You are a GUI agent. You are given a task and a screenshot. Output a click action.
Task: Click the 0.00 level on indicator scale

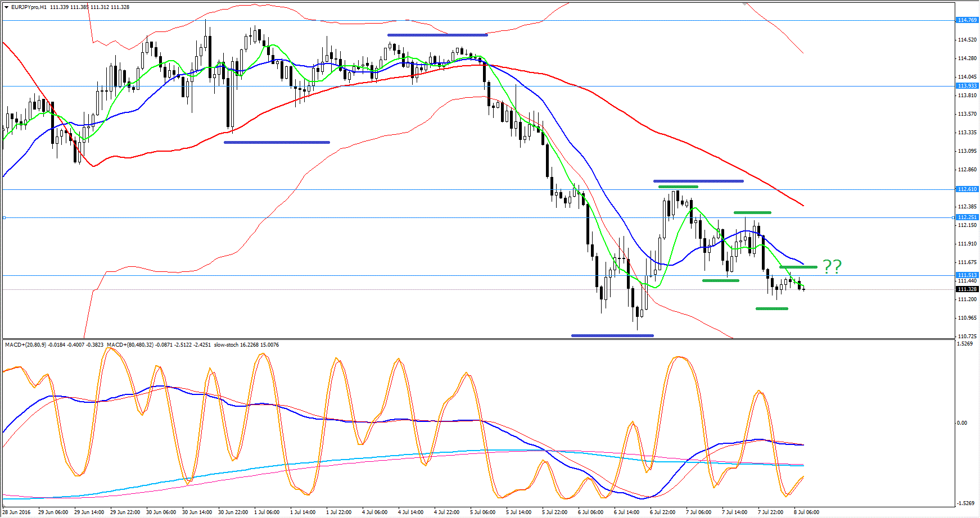(962, 423)
